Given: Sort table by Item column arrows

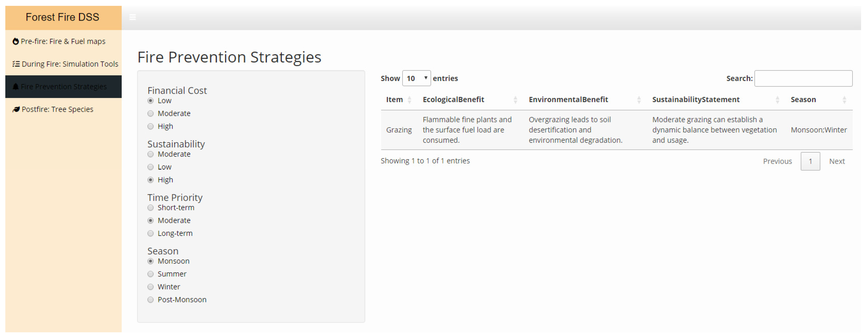Looking at the screenshot, I should click(409, 100).
